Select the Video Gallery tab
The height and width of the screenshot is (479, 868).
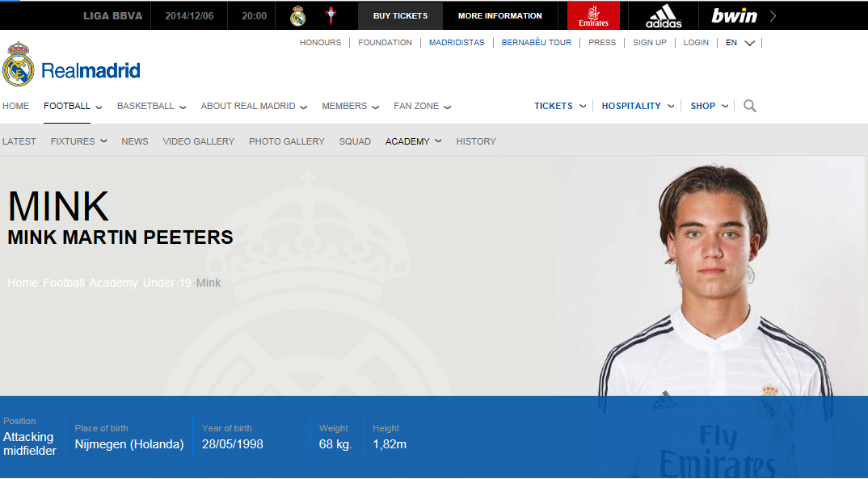pyautogui.click(x=199, y=141)
